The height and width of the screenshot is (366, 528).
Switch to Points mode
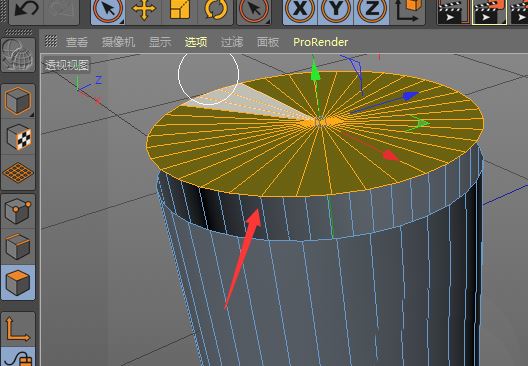pos(18,211)
